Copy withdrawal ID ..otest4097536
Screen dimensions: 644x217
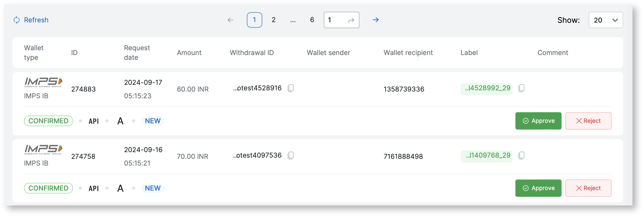point(290,155)
